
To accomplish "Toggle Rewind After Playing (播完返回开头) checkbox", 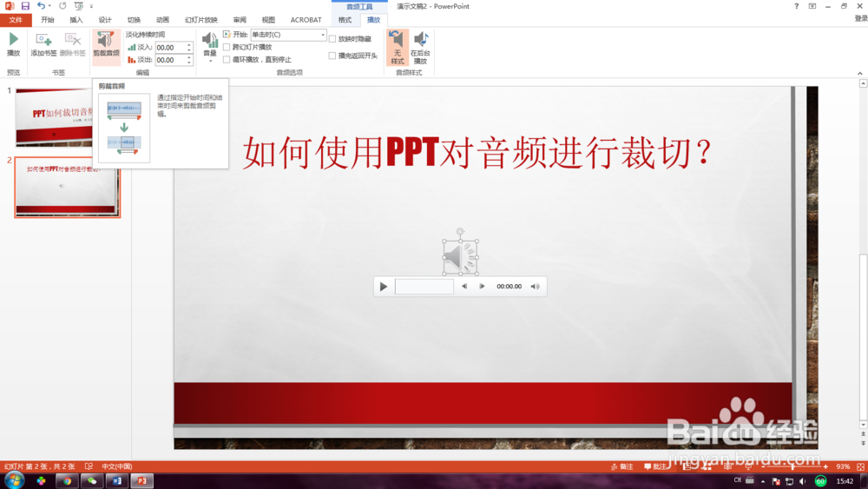I will 332,56.
